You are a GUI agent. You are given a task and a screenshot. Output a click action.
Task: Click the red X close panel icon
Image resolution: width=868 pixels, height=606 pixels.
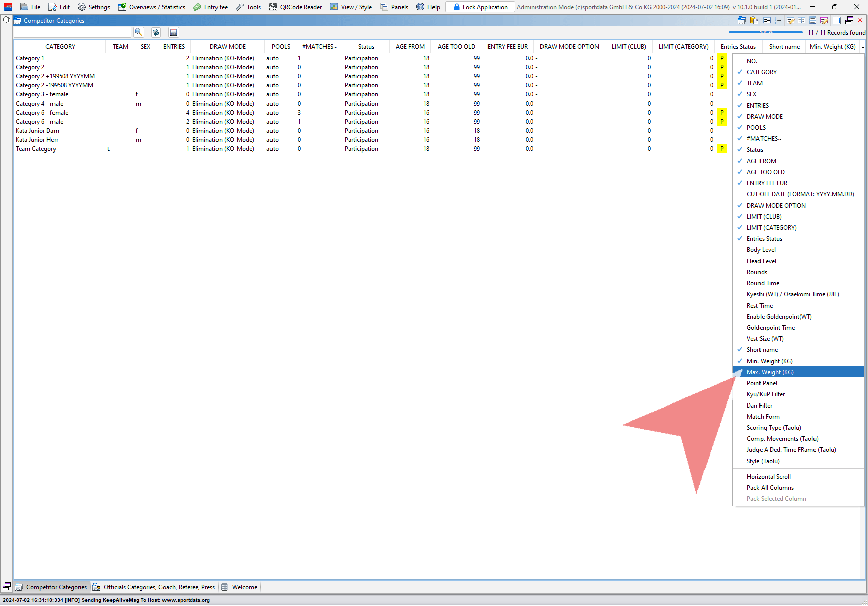coord(860,21)
